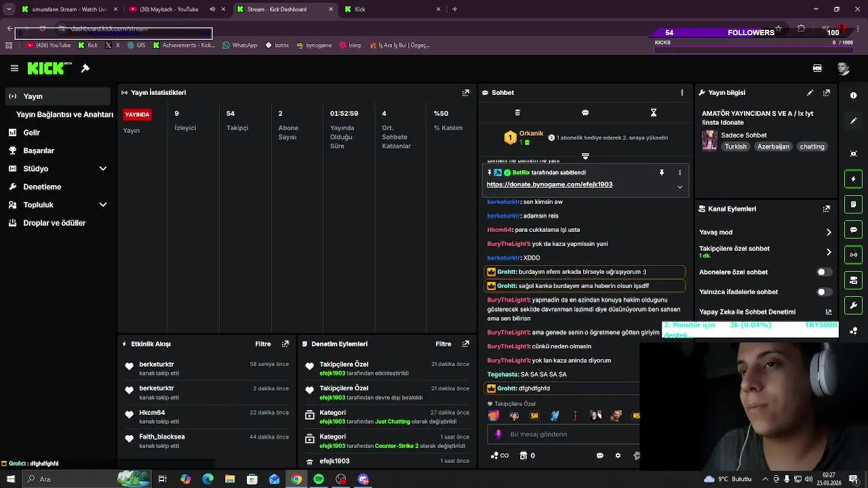Open the hamburger menu beside the Kick logo
This screenshot has width=868, height=488.
tap(14, 68)
